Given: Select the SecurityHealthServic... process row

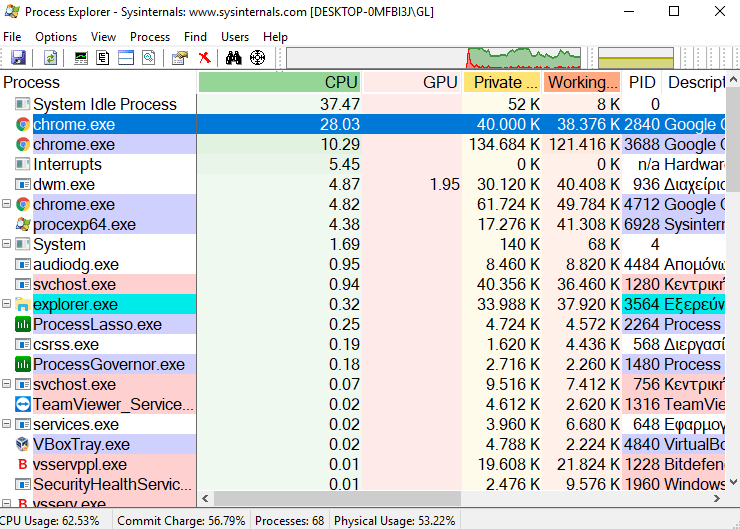Looking at the screenshot, I should (362, 484).
